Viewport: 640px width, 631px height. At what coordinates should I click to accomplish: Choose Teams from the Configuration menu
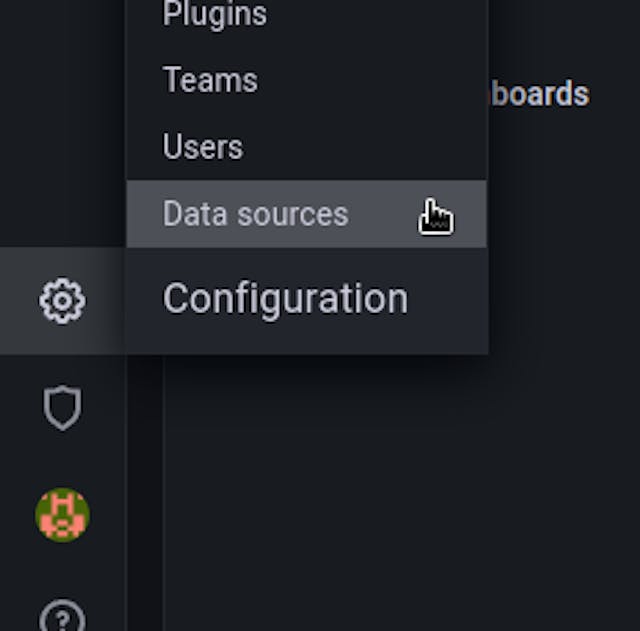[x=210, y=80]
